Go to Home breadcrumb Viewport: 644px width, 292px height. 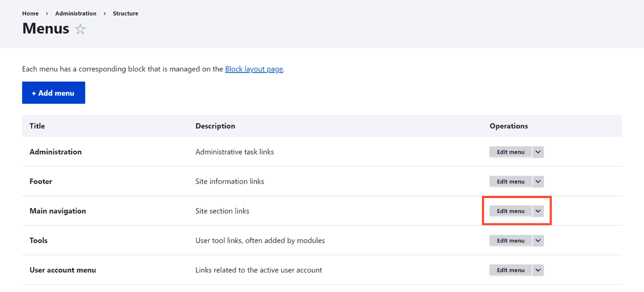(30, 13)
